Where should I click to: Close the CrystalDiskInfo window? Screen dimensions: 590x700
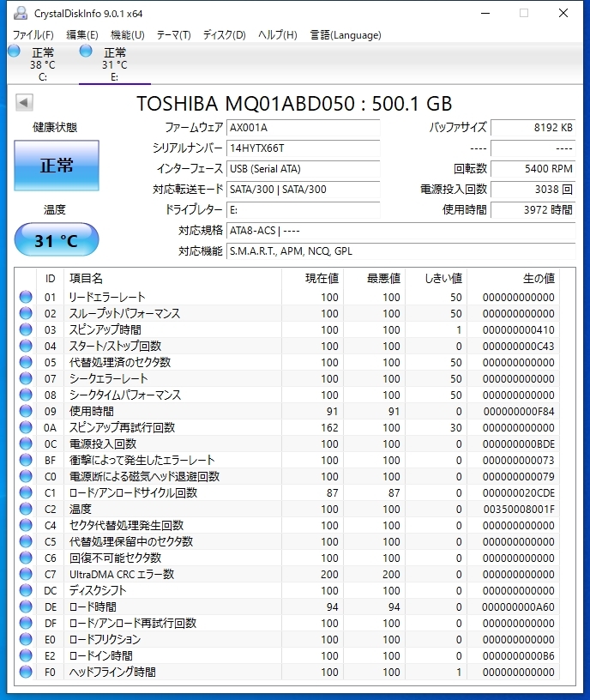tap(563, 14)
